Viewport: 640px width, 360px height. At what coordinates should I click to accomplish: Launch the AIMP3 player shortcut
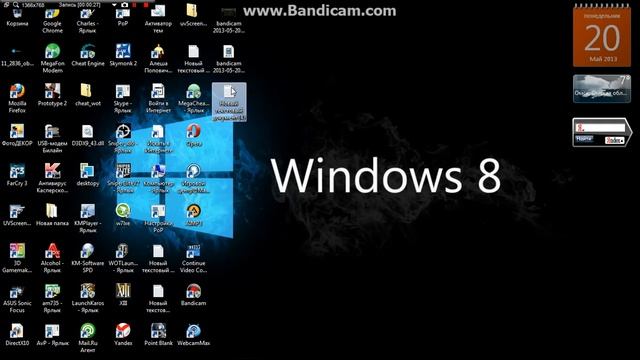click(193, 216)
